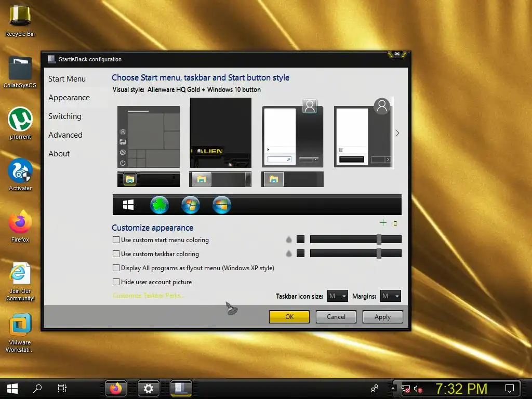Click the 7:32 PM taskbar clock
Screen dimensions: 532x399
click(x=461, y=389)
